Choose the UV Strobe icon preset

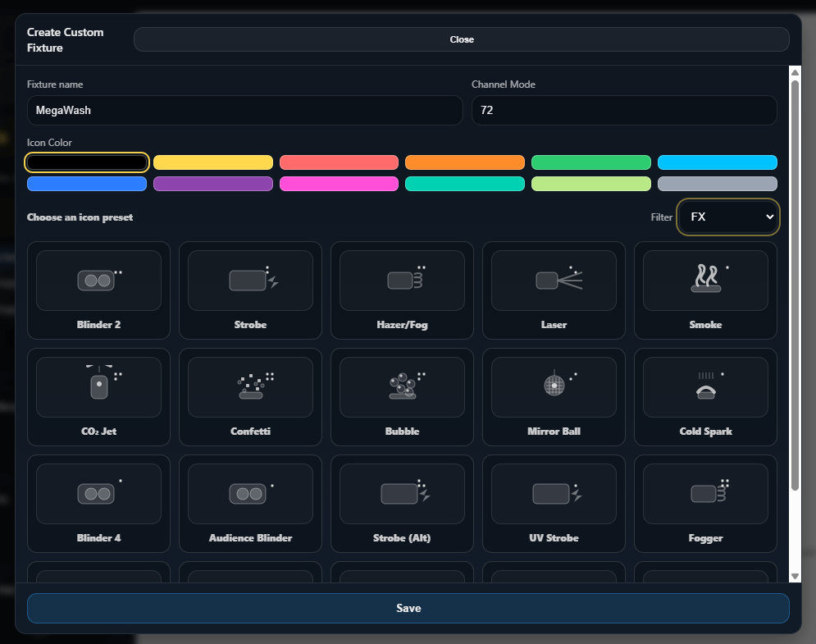tap(554, 504)
